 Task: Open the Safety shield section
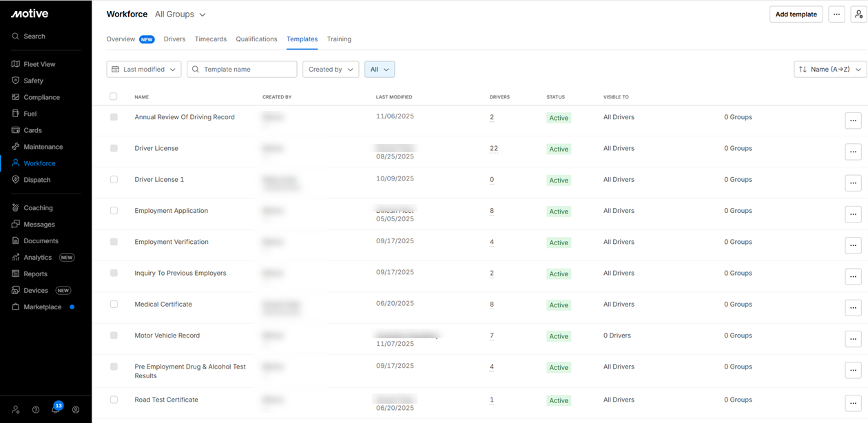point(33,81)
